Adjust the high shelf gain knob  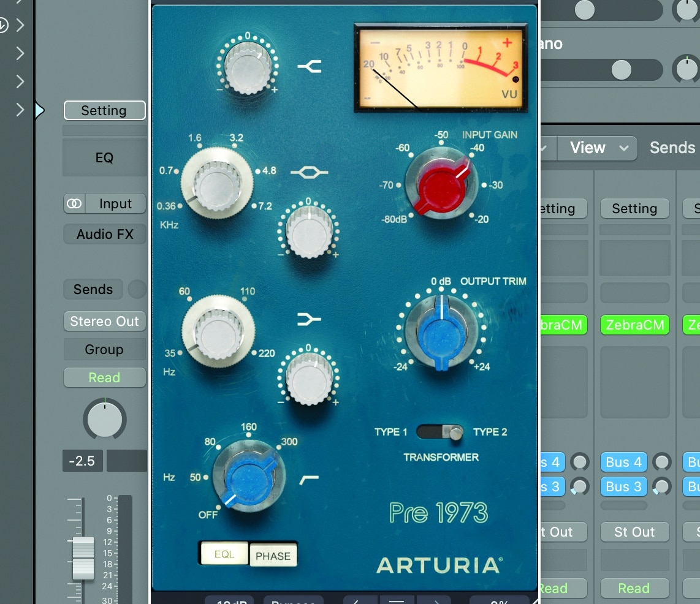(248, 67)
